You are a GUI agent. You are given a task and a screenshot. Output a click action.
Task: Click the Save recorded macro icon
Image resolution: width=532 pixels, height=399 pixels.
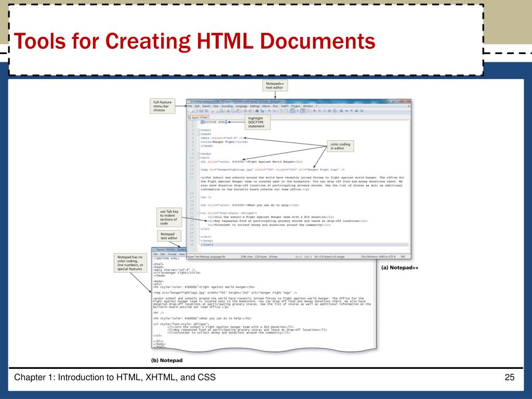point(335,111)
